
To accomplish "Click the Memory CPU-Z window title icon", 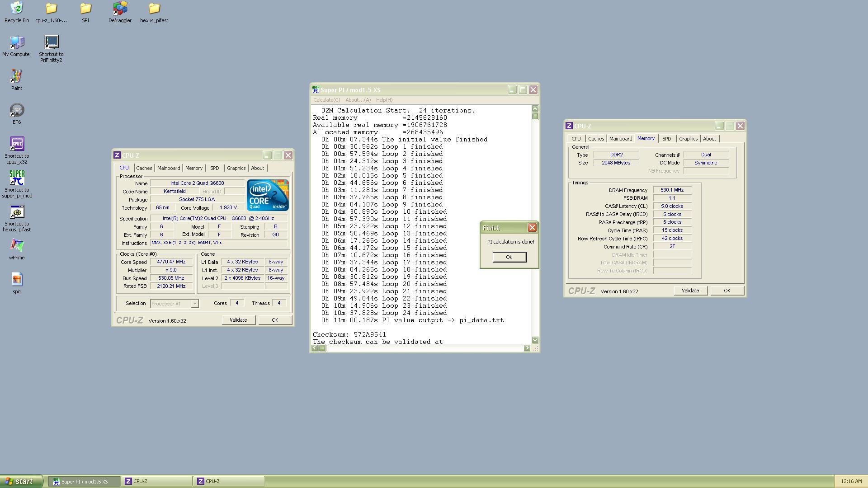I will click(x=569, y=126).
